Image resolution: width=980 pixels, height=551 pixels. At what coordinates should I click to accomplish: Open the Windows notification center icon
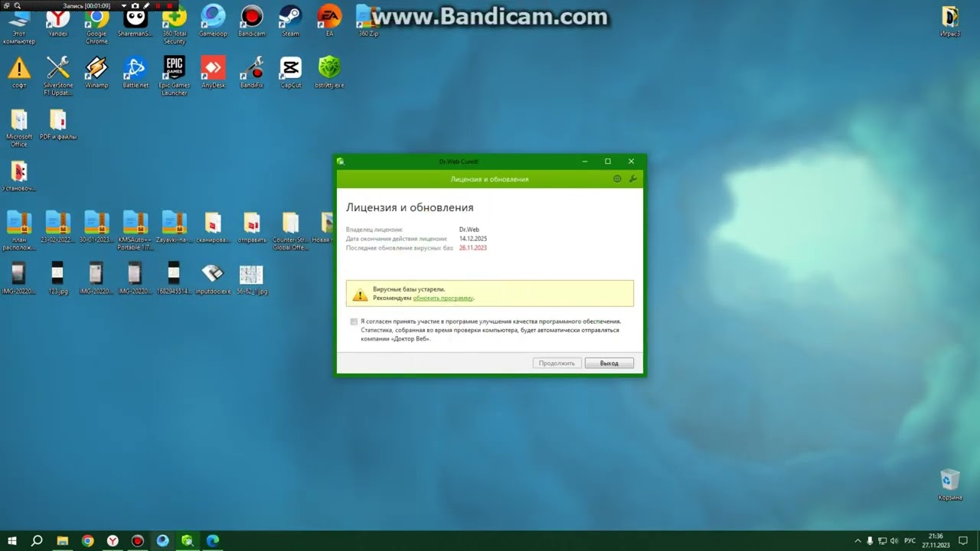pos(962,541)
